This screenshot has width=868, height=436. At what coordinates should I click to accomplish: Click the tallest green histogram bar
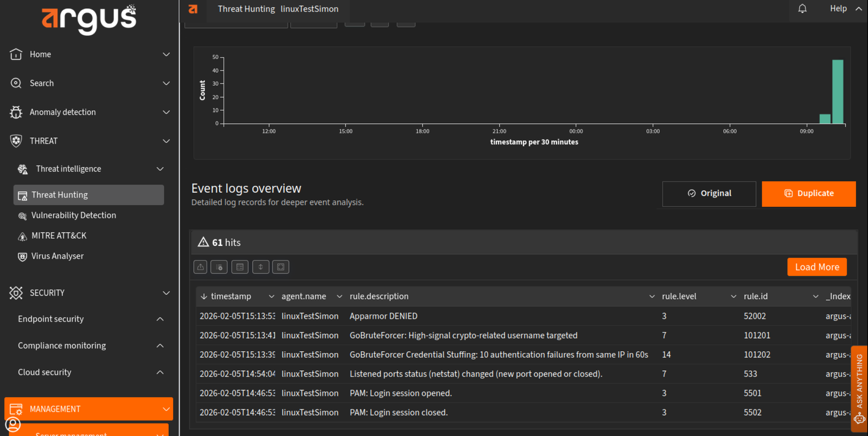pos(838,92)
